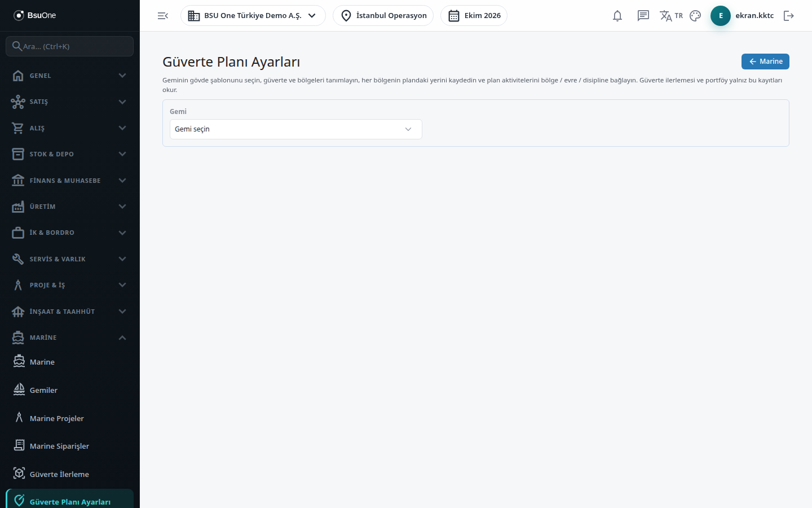Screen dimensions: 812x508
Task: Click the Proje & İş compass icon
Action: 18,285
